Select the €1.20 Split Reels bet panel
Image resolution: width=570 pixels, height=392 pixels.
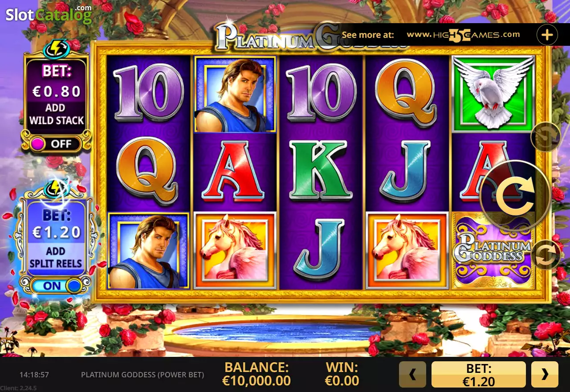coord(56,238)
